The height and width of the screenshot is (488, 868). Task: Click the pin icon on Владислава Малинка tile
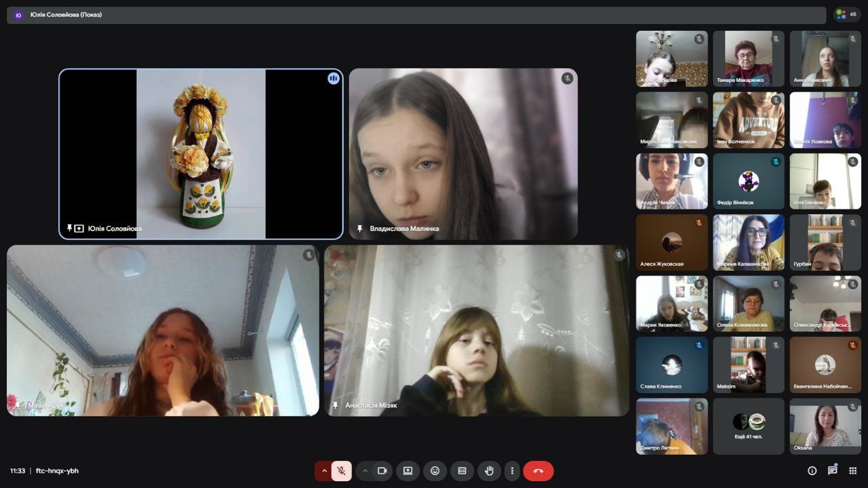(x=360, y=228)
